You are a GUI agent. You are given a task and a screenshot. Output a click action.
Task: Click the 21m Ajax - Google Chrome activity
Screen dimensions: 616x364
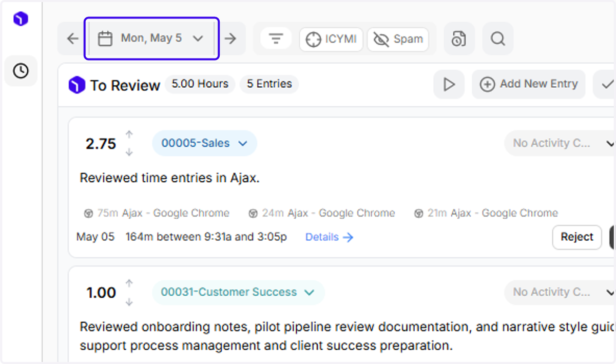coord(486,213)
